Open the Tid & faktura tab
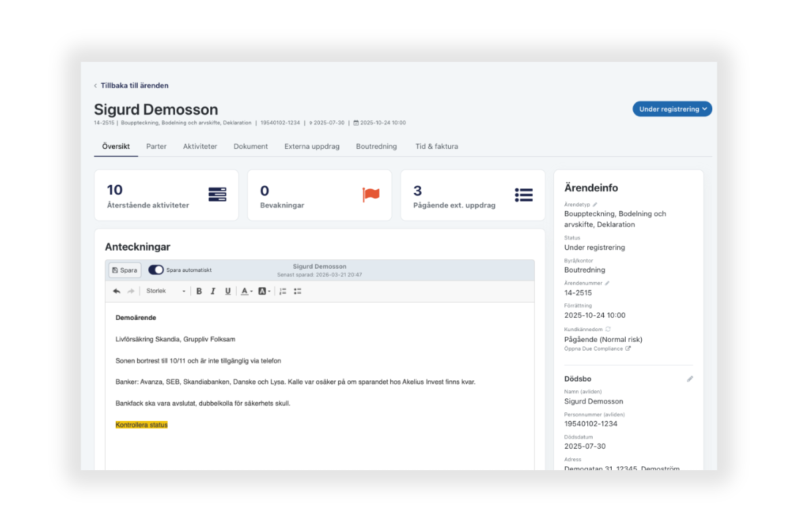Viewport: 798px width, 532px height. (436, 146)
